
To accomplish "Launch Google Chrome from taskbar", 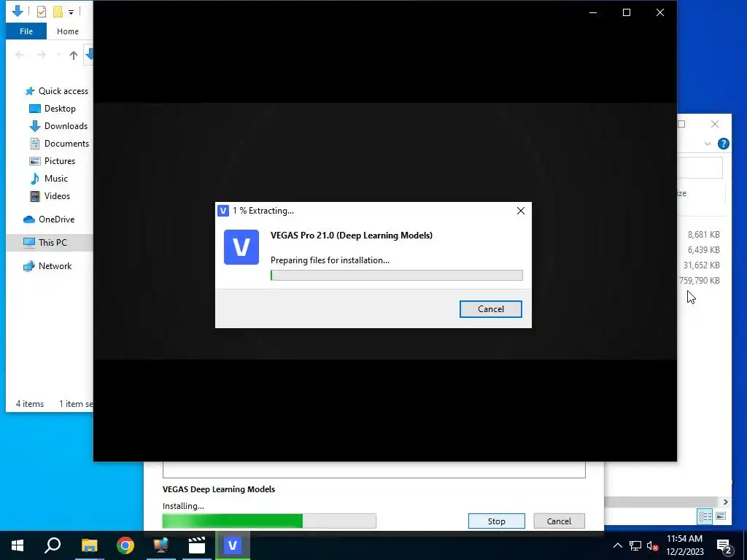I will [125, 545].
